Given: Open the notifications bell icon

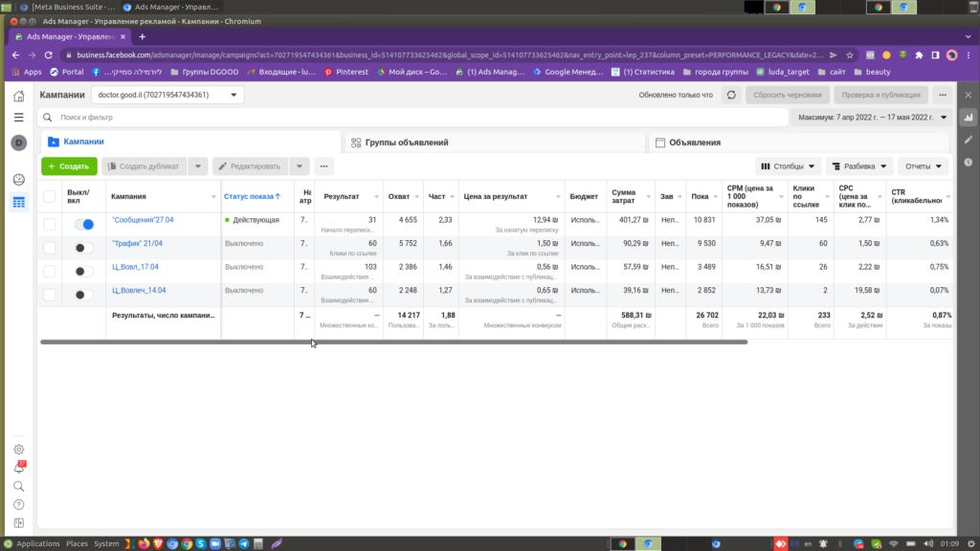Looking at the screenshot, I should click(18, 468).
